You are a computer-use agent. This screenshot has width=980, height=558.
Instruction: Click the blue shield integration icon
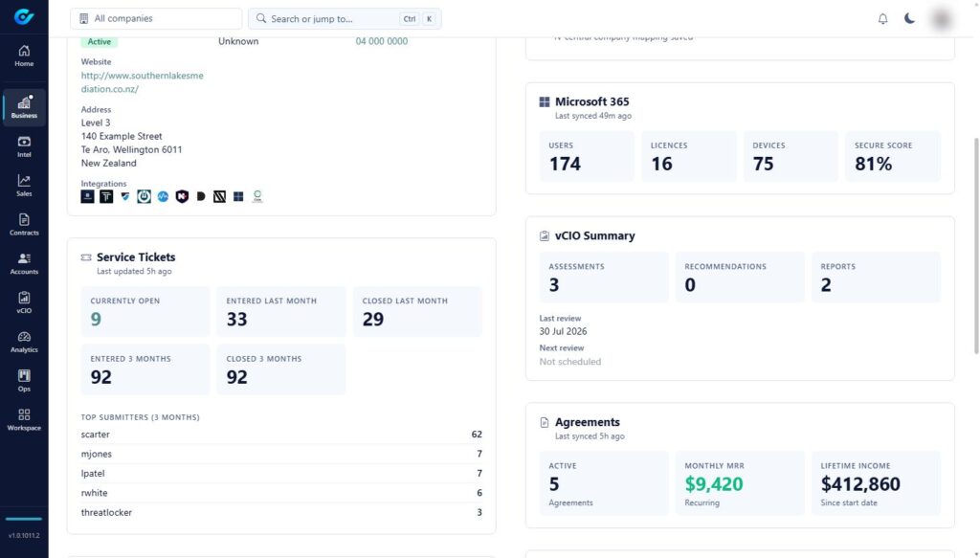point(125,196)
